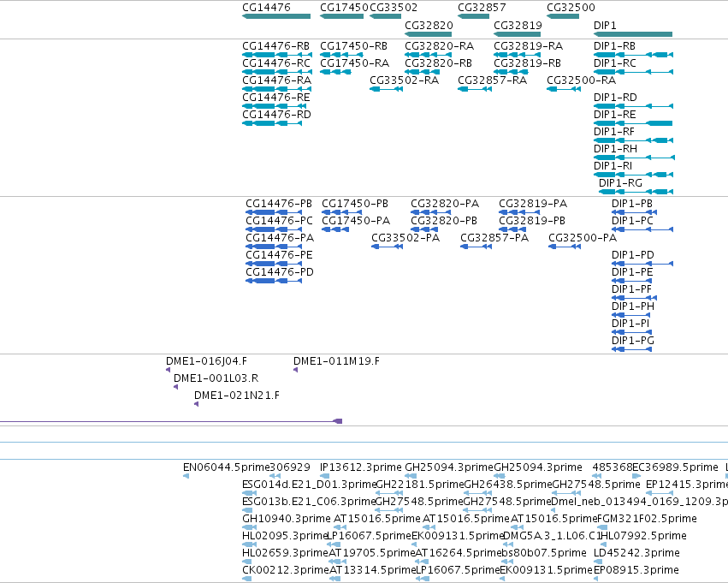Select EST EP08915.3prime
This screenshot has width=728, height=583.
(596, 579)
